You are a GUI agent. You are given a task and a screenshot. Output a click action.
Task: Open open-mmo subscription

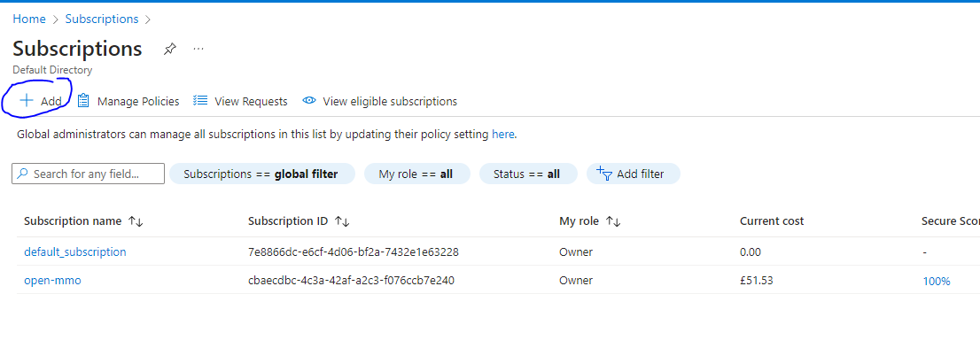(52, 281)
